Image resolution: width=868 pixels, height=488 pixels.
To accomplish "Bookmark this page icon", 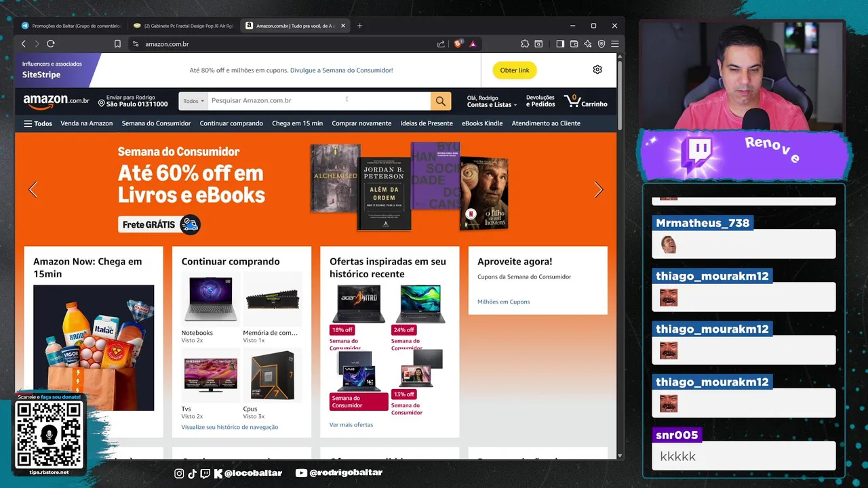I will click(x=117, y=44).
